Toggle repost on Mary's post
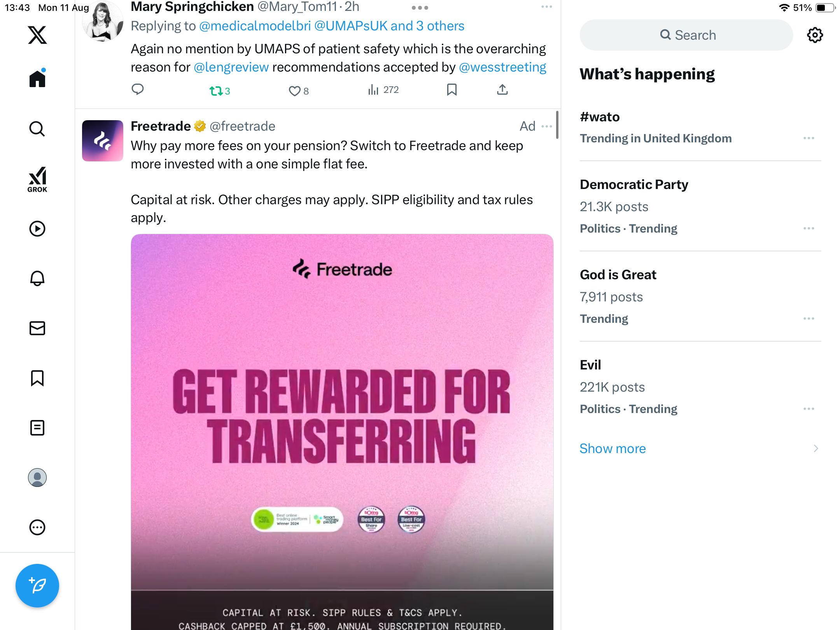 216,91
